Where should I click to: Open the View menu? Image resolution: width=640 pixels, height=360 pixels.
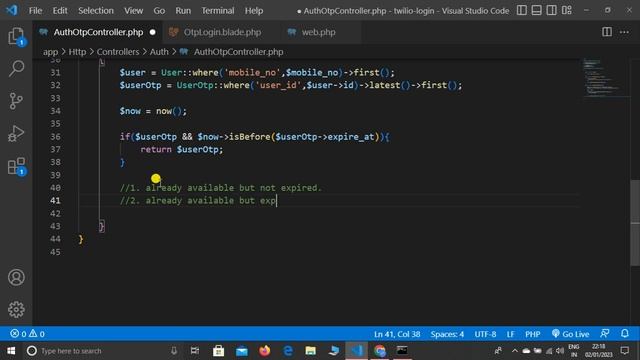point(133,11)
